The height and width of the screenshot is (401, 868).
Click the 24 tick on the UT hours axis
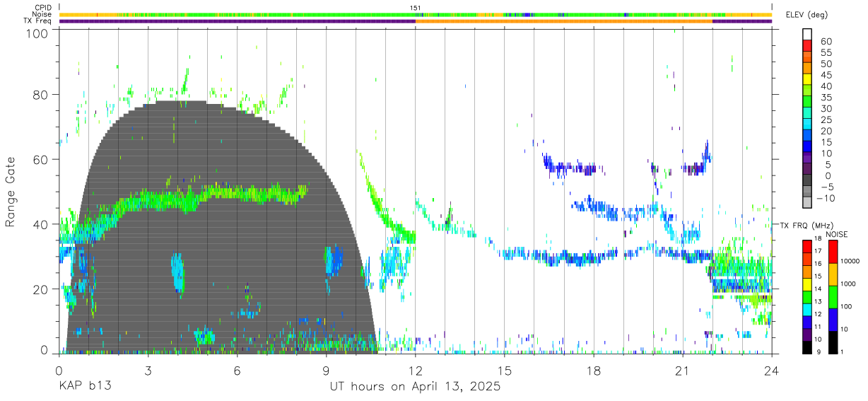click(x=772, y=371)
